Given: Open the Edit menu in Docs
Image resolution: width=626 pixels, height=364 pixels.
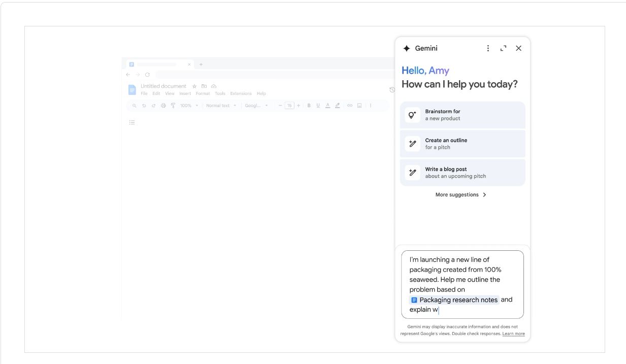Looking at the screenshot, I should click(x=156, y=93).
